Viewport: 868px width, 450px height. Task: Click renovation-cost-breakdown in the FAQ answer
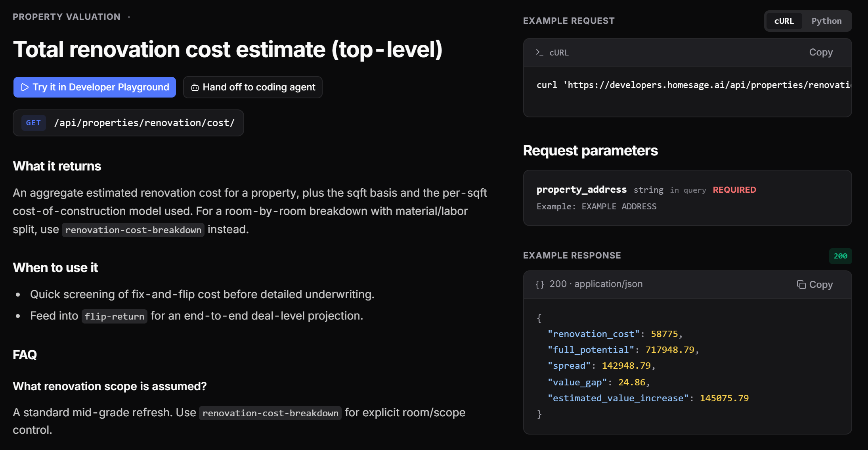[x=270, y=413]
